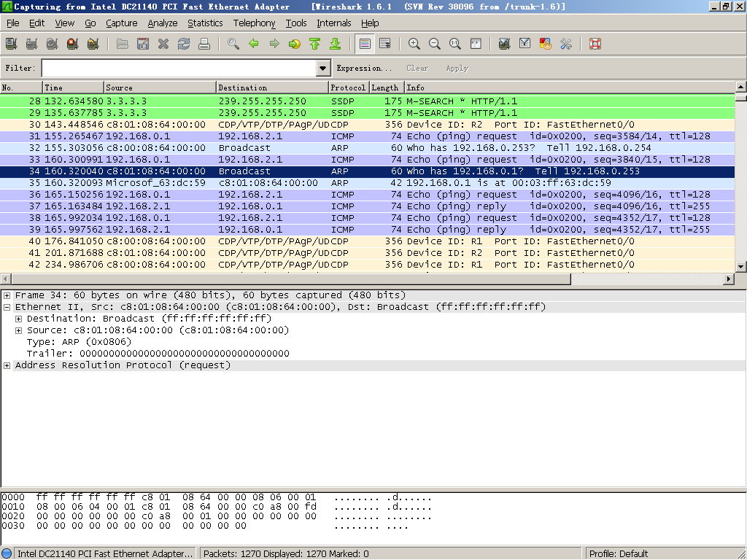Close the capture file
The height and width of the screenshot is (560, 747).
[163, 44]
